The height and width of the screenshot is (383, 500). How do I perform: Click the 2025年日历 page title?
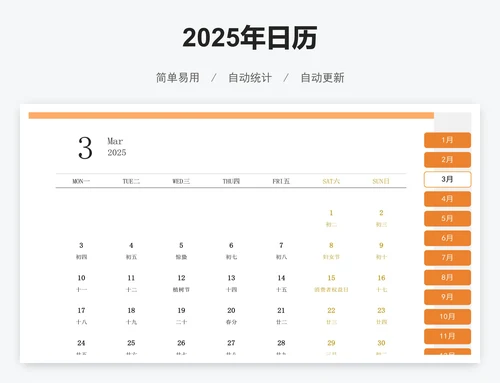(x=250, y=37)
